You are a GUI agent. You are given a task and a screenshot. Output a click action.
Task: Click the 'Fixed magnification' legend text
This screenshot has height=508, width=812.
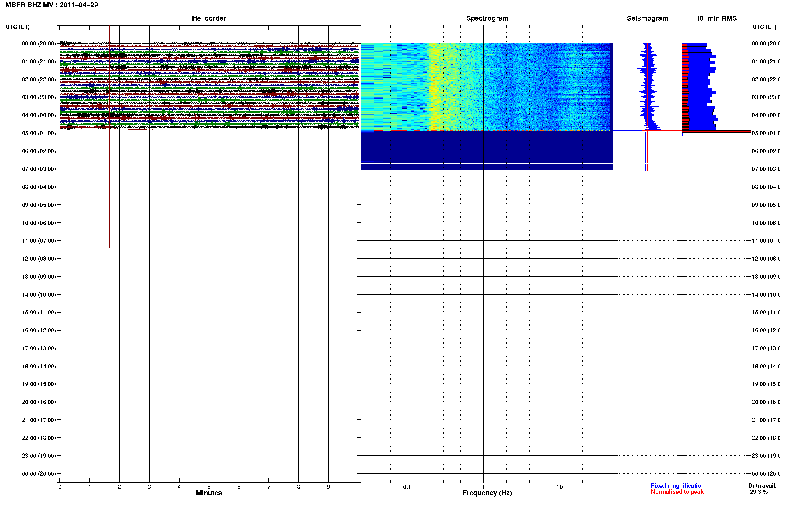(678, 486)
